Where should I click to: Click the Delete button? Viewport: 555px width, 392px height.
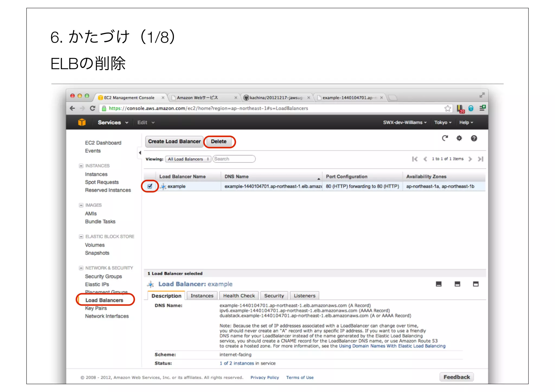pyautogui.click(x=219, y=141)
